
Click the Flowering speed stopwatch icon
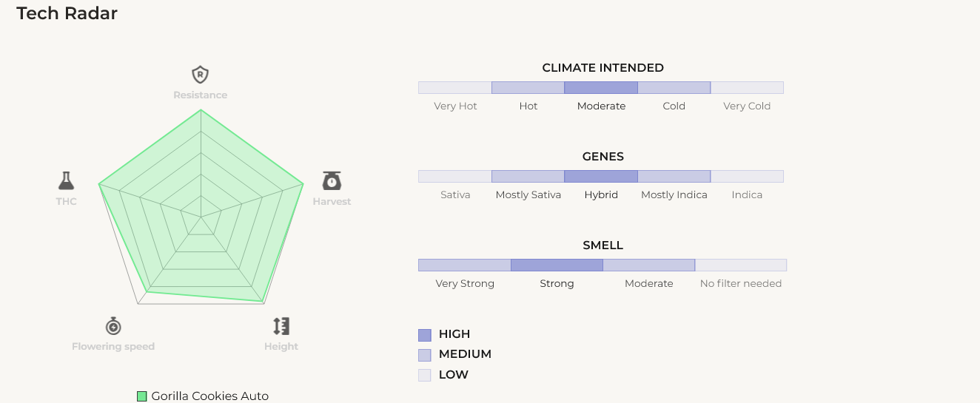(113, 325)
